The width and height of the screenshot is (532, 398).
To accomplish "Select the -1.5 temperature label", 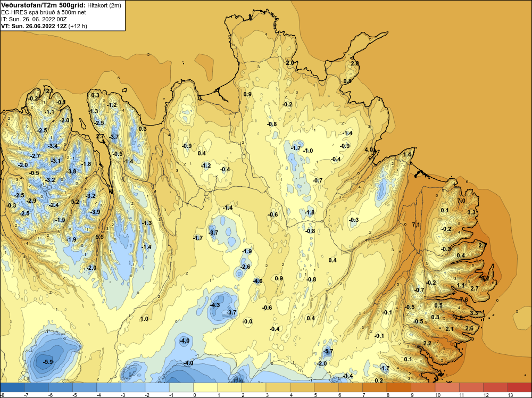I will (60, 220).
